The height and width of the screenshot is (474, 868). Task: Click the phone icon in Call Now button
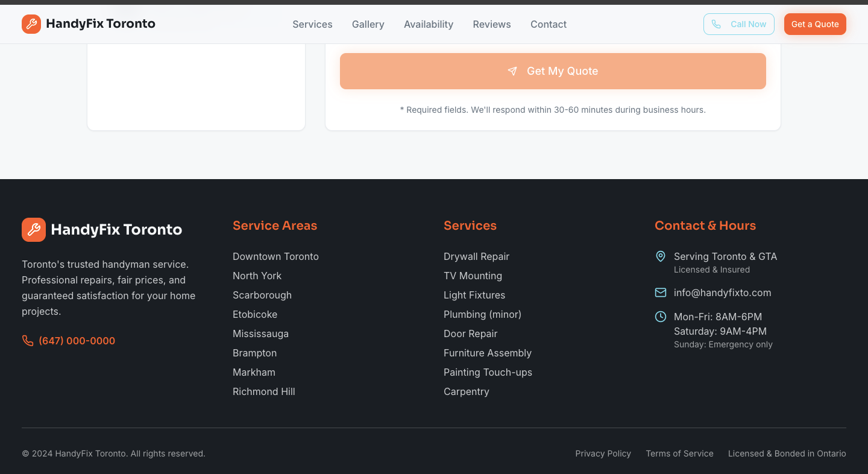click(716, 24)
